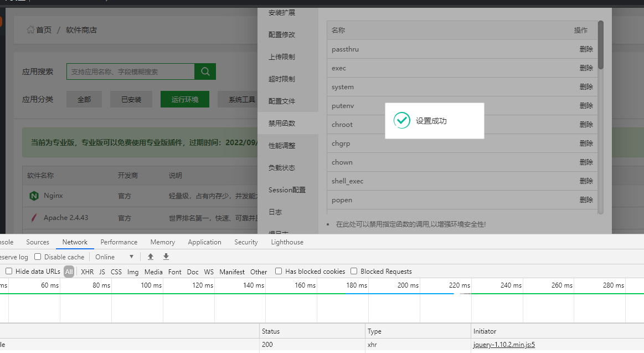Switch to the Performance tab

pos(119,242)
